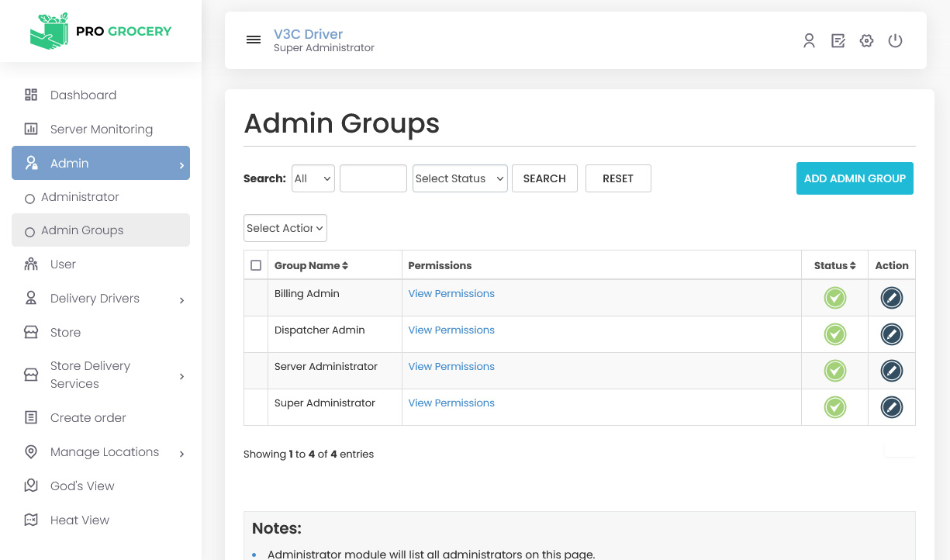Viewport: 950px width, 560px height.
Task: Click edit pencil for Super Administrator
Action: [x=891, y=407]
